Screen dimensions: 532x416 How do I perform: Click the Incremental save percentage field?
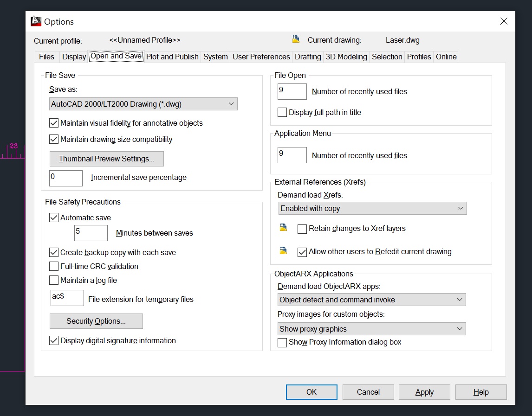click(65, 178)
